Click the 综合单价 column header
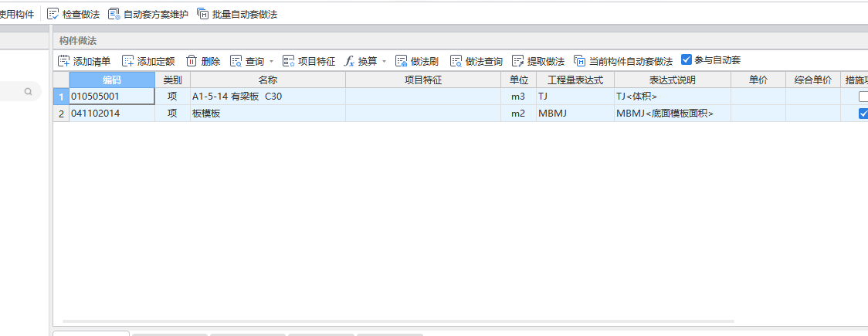Image resolution: width=868 pixels, height=336 pixels. point(812,80)
